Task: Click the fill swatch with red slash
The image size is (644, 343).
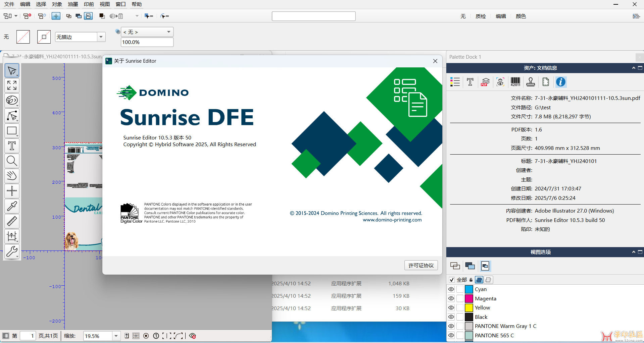Action: [23, 37]
